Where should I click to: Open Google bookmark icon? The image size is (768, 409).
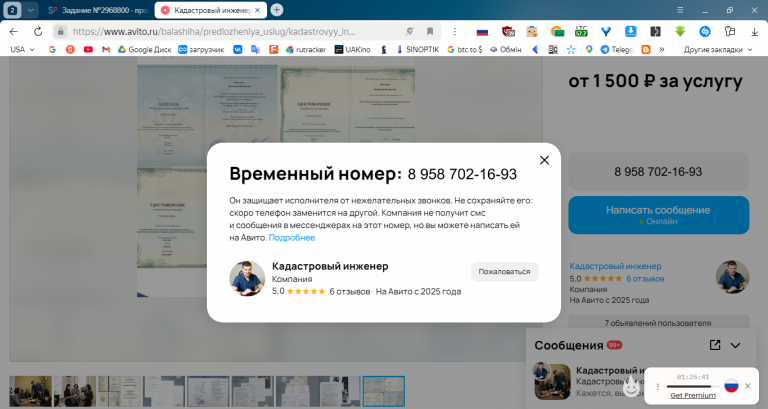coord(52,49)
